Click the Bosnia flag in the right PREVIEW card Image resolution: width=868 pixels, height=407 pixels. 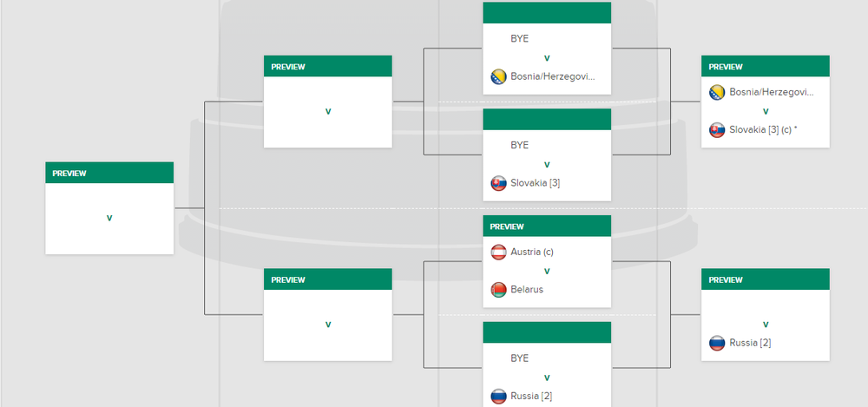(717, 92)
